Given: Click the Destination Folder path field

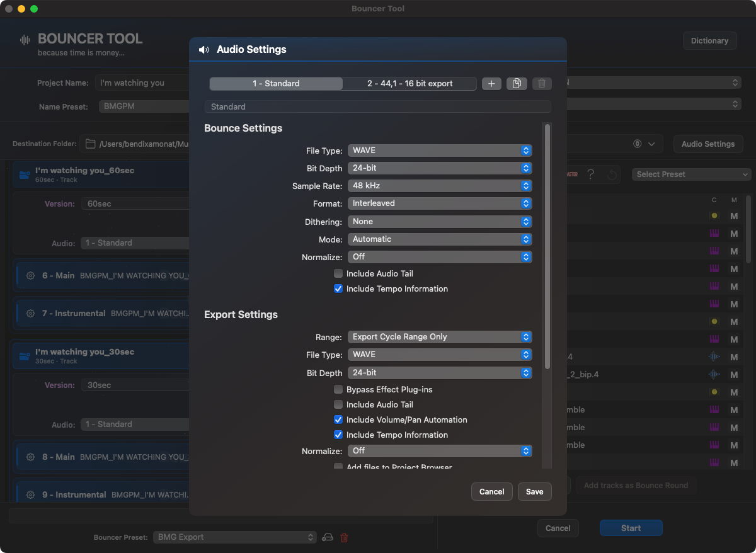Looking at the screenshot, I should (x=135, y=144).
